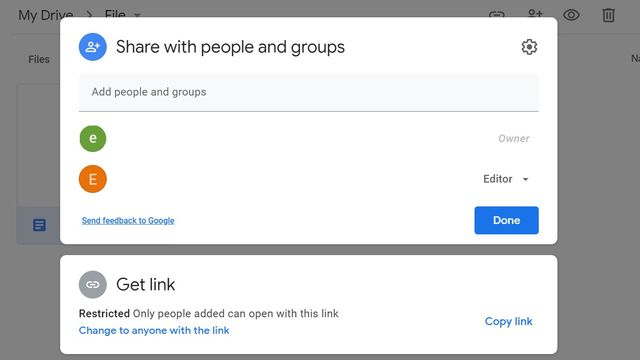Viewport: 640px width, 360px height.
Task: Go to My Drive breadcrumb
Action: [46, 16]
